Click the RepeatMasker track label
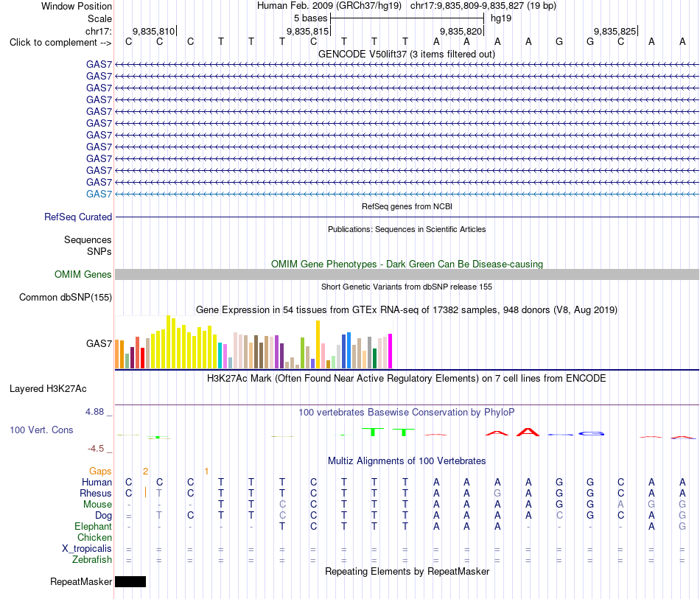Screen dimensions: 700x599 (x=81, y=581)
